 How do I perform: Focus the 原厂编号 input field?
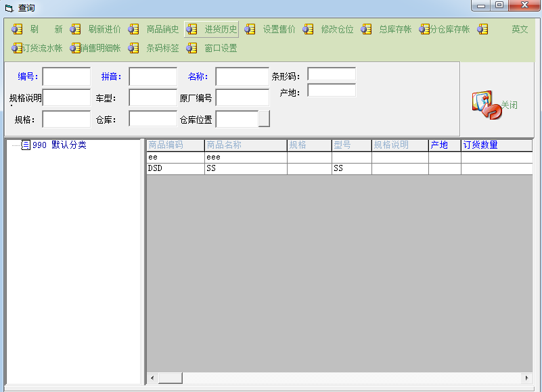pyautogui.click(x=242, y=98)
